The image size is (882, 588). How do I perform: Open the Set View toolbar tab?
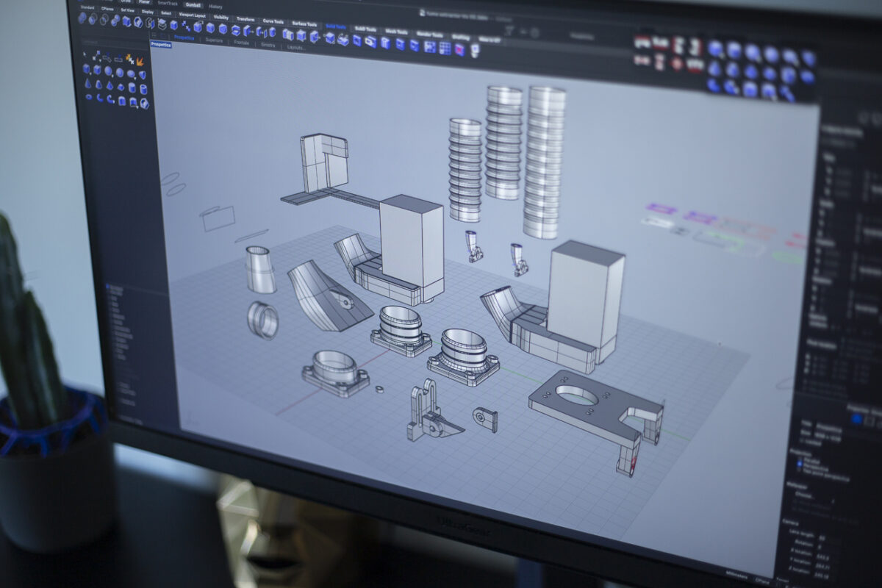point(127,10)
